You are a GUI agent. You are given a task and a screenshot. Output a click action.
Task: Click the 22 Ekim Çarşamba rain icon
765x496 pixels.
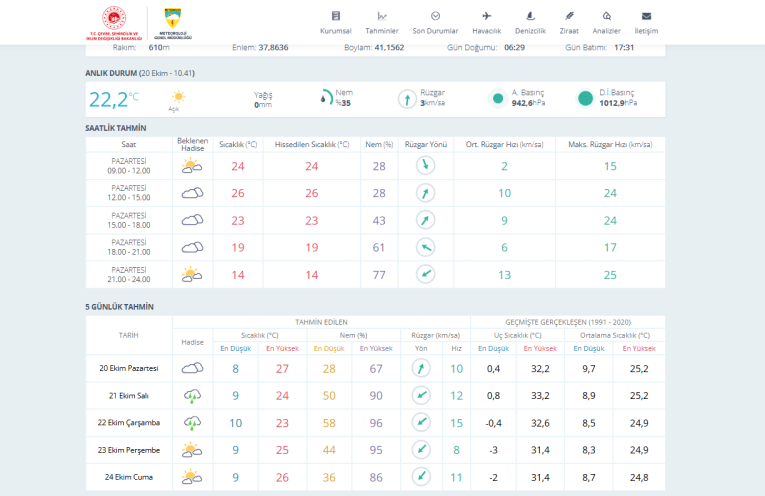click(192, 422)
